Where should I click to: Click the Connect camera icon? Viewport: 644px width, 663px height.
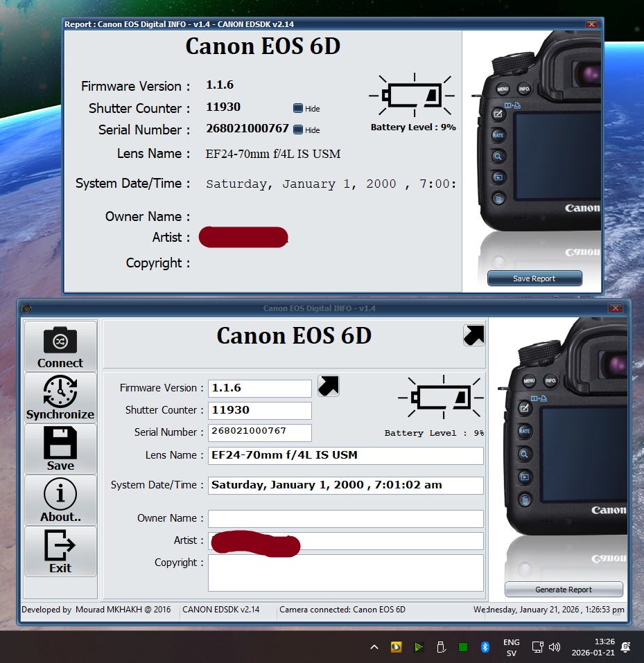tap(60, 340)
